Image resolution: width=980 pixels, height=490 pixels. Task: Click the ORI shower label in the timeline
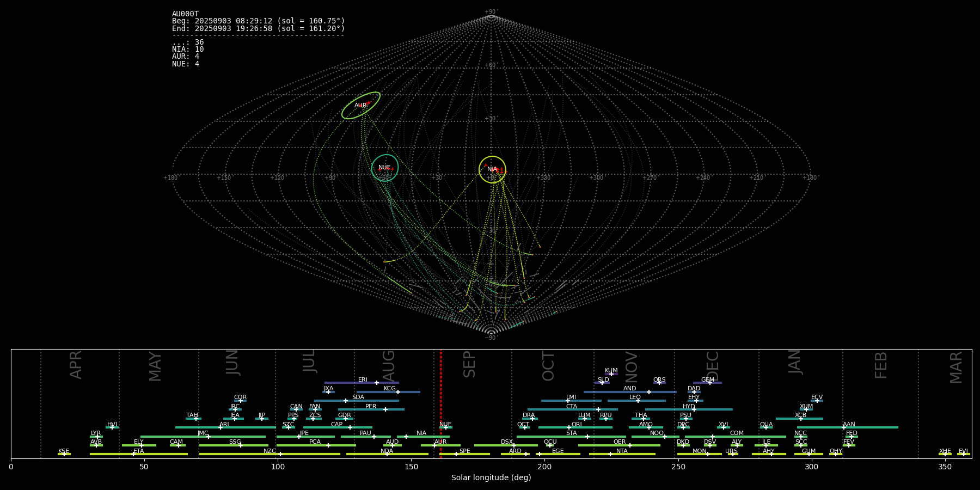[577, 425]
